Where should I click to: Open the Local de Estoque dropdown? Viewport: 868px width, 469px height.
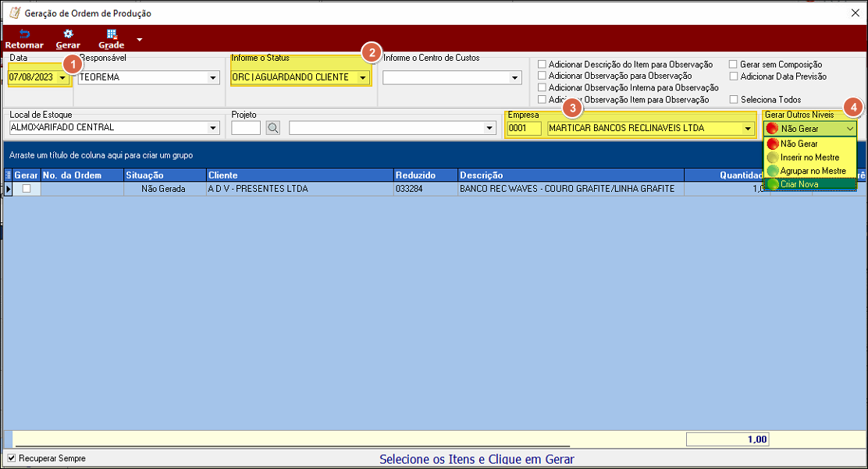[x=213, y=128]
